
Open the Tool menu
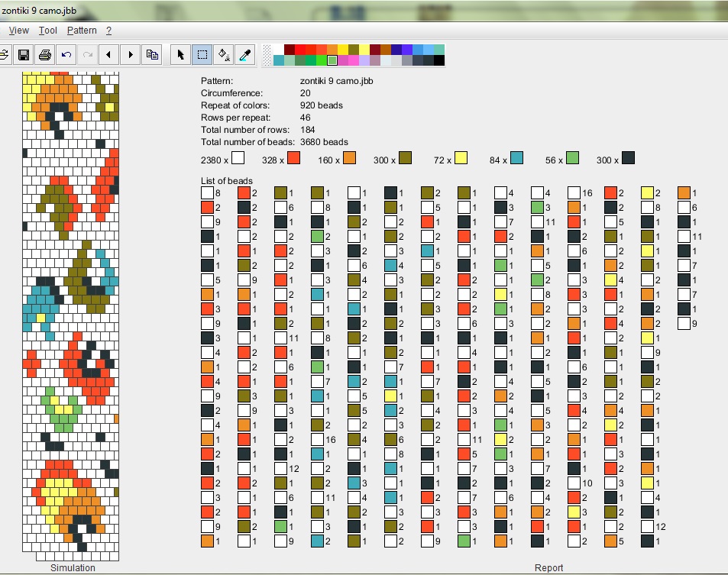[48, 31]
